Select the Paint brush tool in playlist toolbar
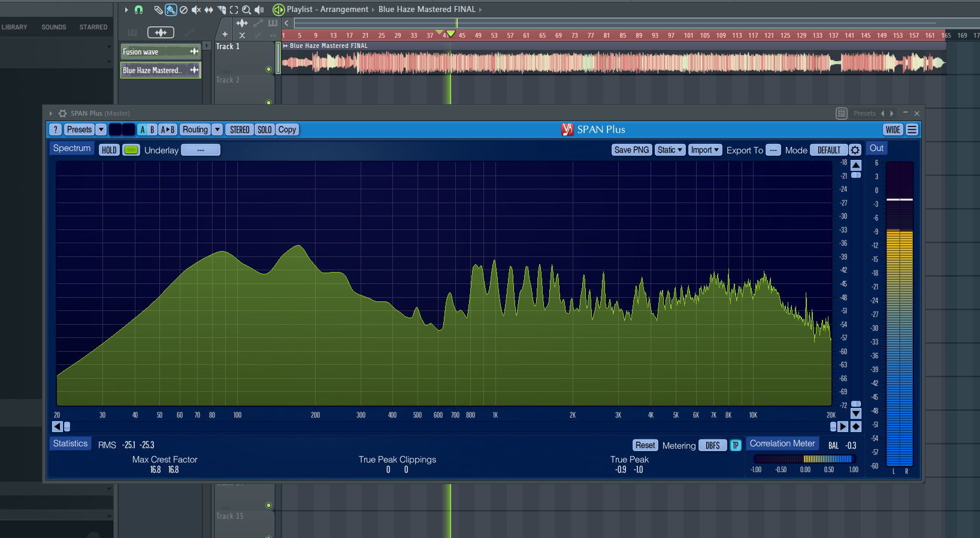Screen dimensions: 980x538 tap(171, 10)
